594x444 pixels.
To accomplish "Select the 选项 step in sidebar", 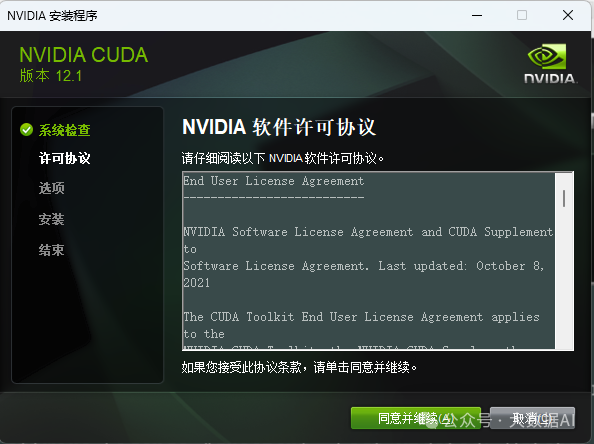I will [x=52, y=188].
